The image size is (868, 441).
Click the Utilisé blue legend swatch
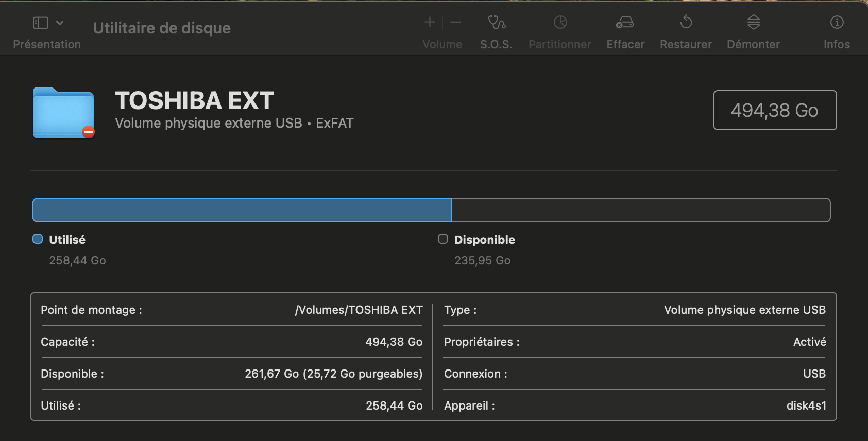tap(38, 239)
